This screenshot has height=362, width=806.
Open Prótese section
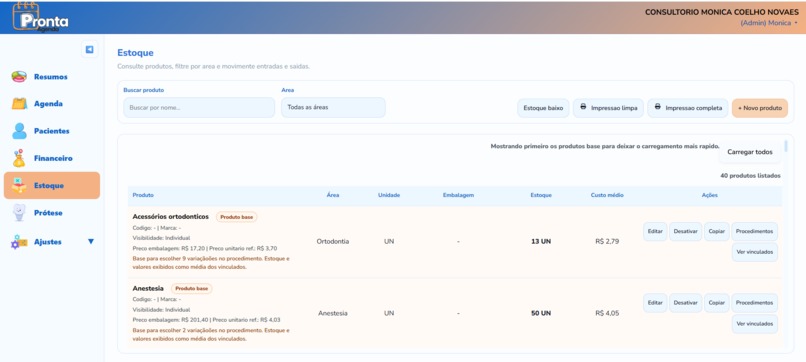pos(51,213)
